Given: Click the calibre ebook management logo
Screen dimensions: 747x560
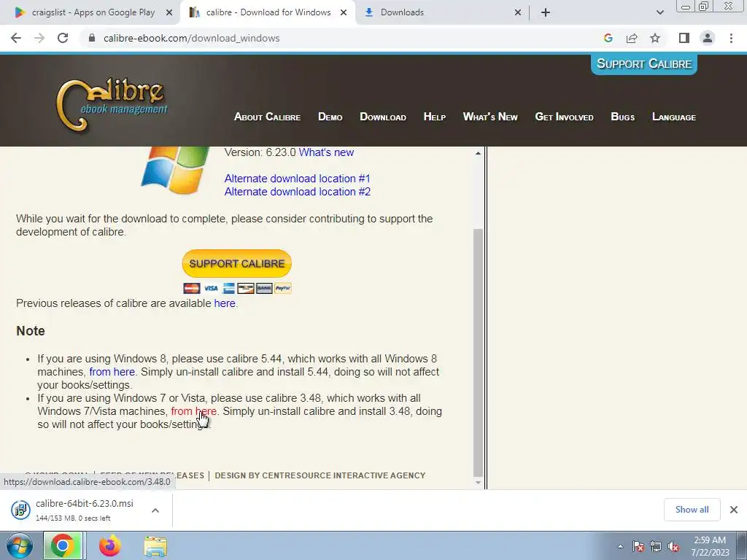Looking at the screenshot, I should click(112, 105).
